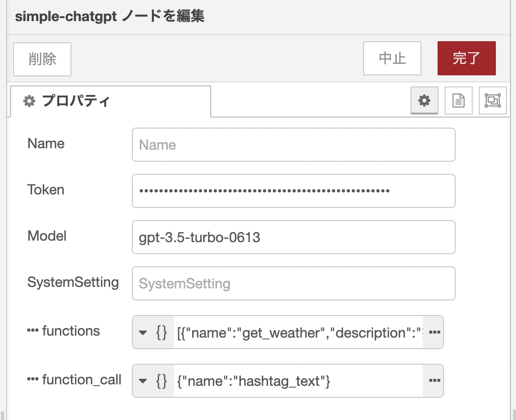Expand functions JSON editor via ellipsis button
Image resolution: width=516 pixels, height=420 pixels.
point(434,332)
